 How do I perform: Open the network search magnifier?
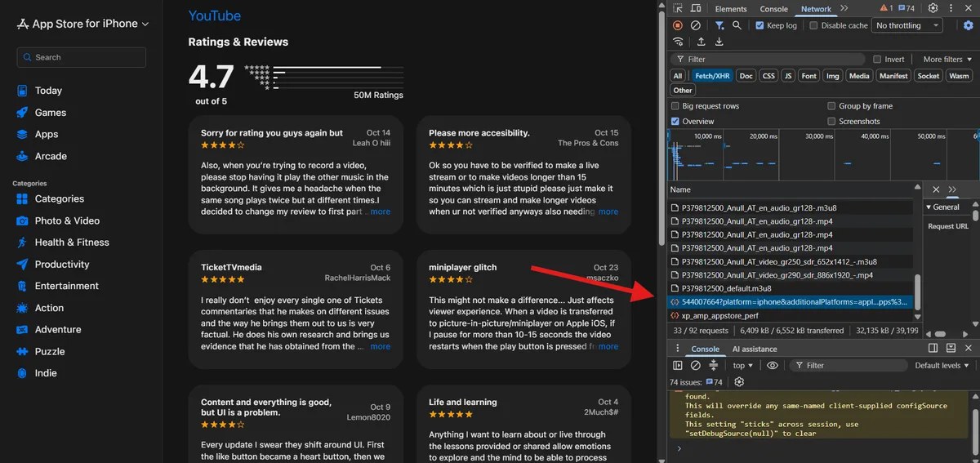(737, 25)
